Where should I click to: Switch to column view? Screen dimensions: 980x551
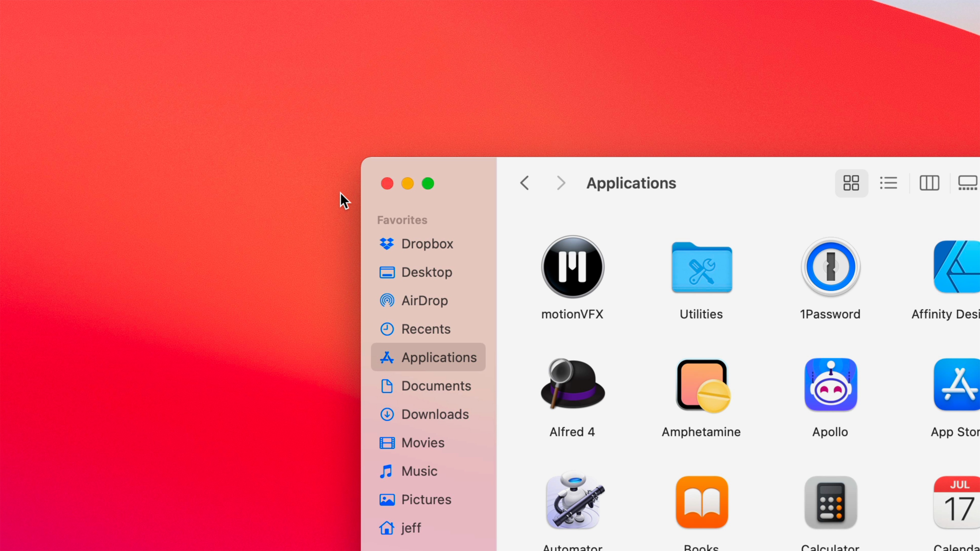coord(929,183)
